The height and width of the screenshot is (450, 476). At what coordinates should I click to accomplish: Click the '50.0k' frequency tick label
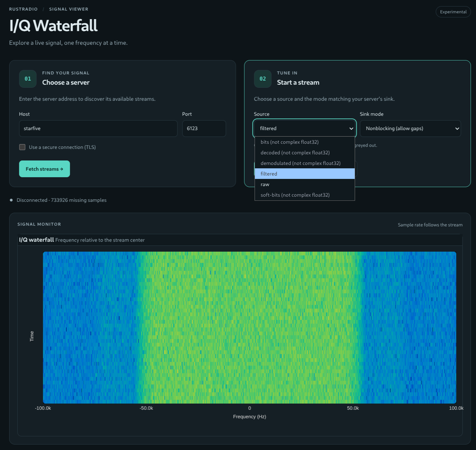353,408
